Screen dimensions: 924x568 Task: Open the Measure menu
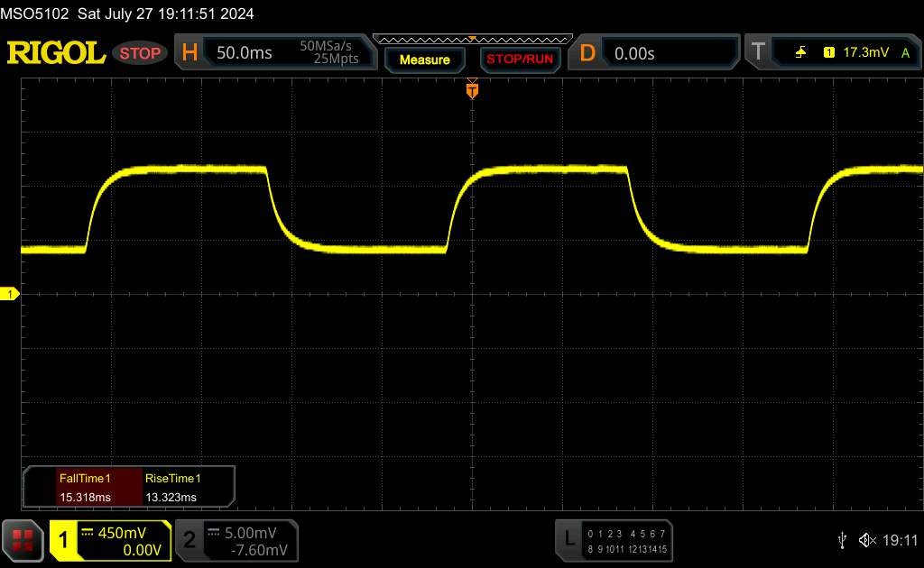click(x=424, y=60)
